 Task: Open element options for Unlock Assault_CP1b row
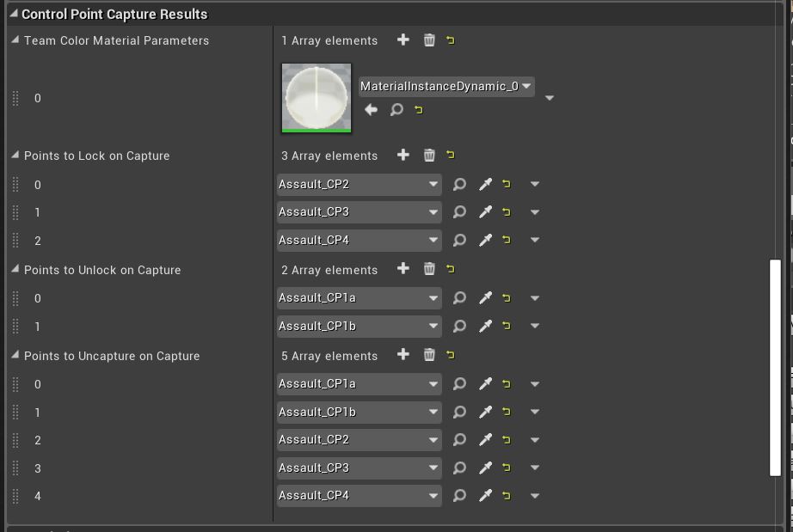[535, 326]
